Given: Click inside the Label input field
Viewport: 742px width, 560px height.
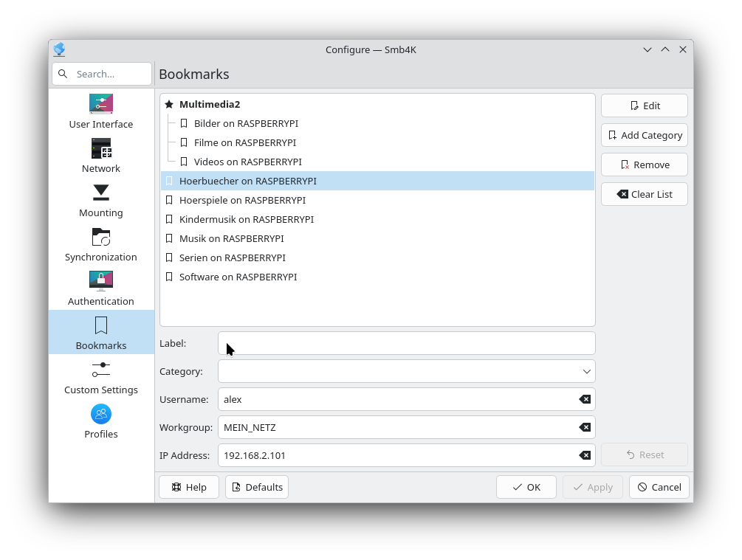Looking at the screenshot, I should pyautogui.click(x=406, y=343).
